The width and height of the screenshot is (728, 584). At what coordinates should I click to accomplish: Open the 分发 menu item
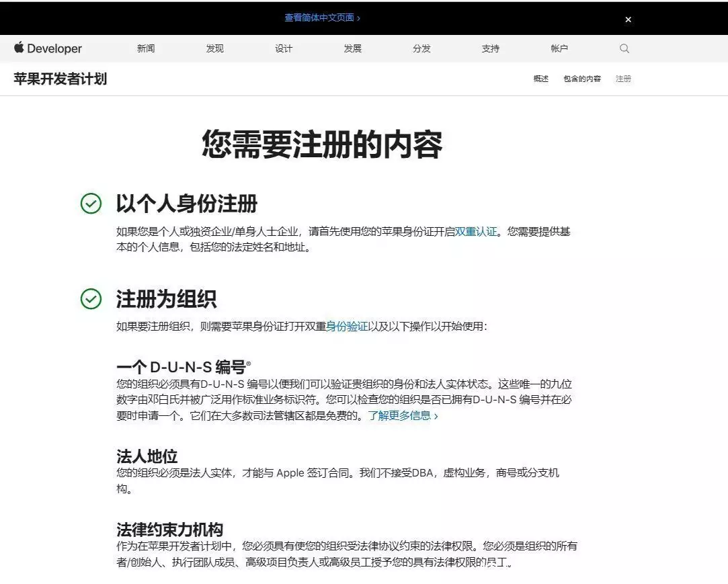coord(421,48)
